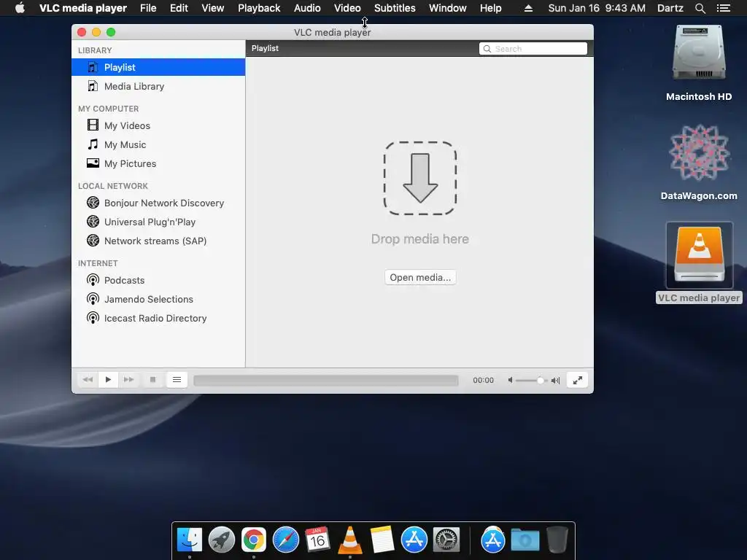The width and height of the screenshot is (747, 560).
Task: Open the Audio menu
Action: tap(307, 8)
